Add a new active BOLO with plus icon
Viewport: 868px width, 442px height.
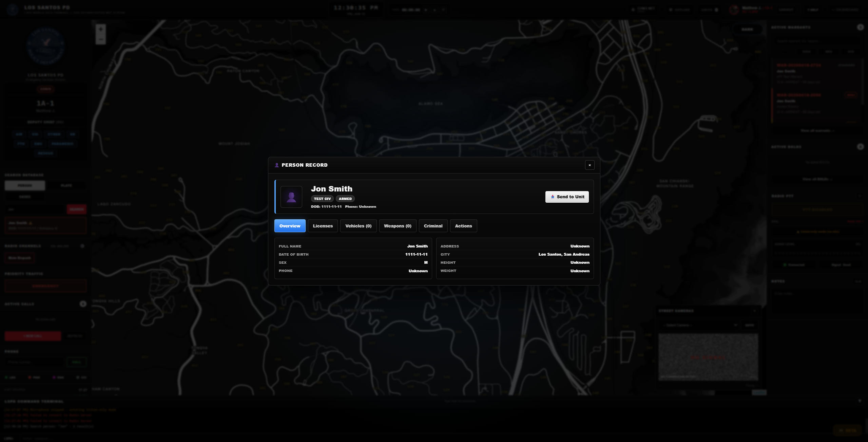(860, 147)
